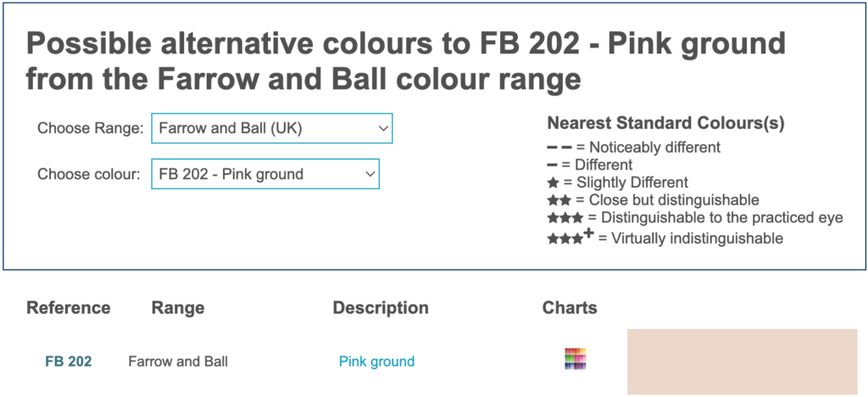
Task: Click the 'Choose colour:' label
Action: pyautogui.click(x=89, y=175)
